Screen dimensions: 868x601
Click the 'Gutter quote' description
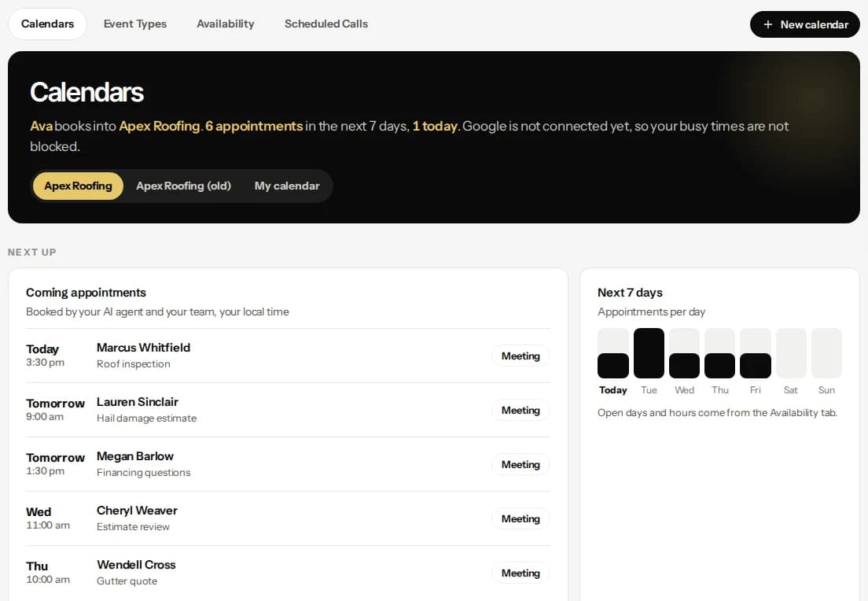pos(127,581)
